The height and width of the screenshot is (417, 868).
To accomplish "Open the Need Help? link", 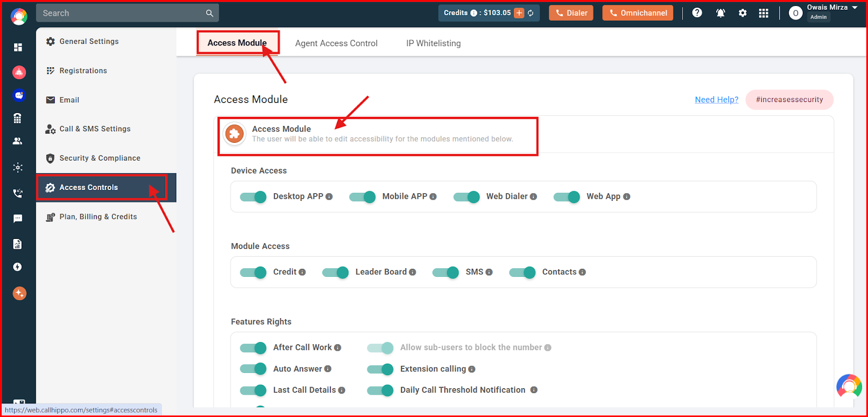I will (x=717, y=99).
